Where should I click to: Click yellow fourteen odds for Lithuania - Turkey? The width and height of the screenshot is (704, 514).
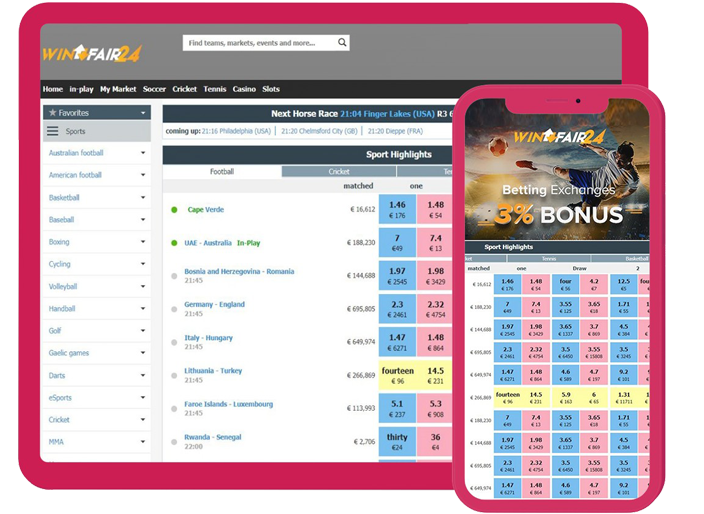click(x=397, y=375)
